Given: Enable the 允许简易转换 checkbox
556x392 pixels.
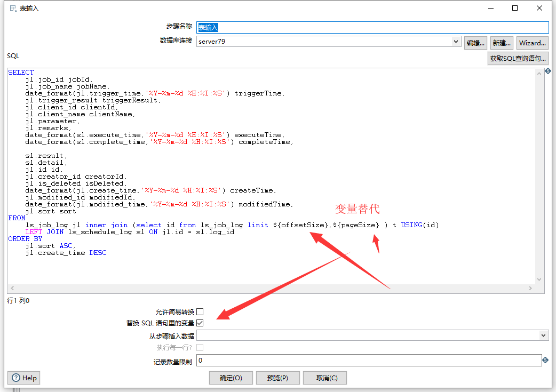Looking at the screenshot, I should (200, 311).
